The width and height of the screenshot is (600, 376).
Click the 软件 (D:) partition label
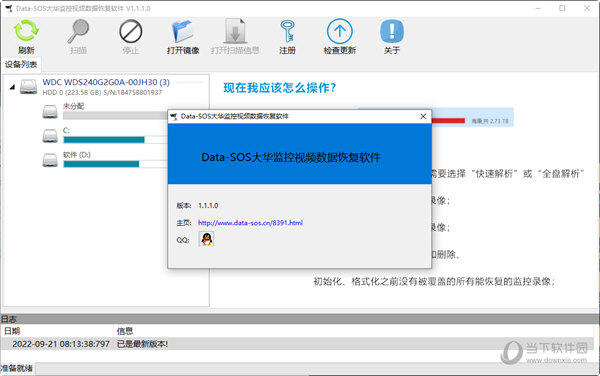77,155
